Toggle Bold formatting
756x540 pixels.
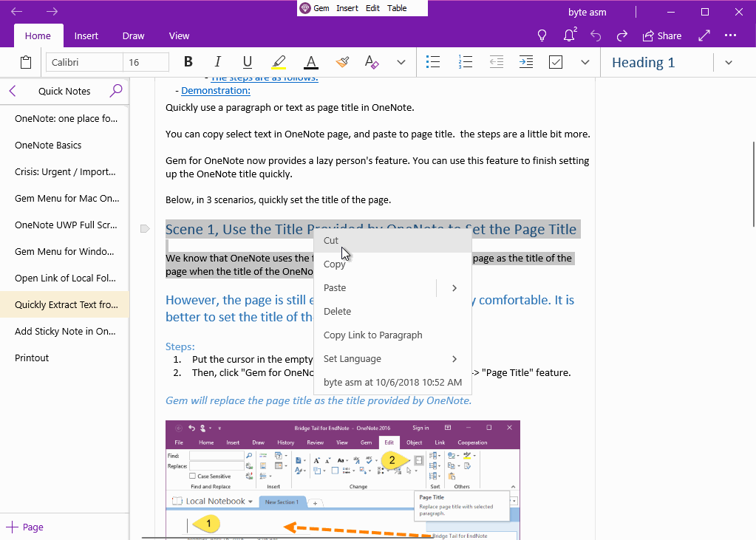coord(188,62)
